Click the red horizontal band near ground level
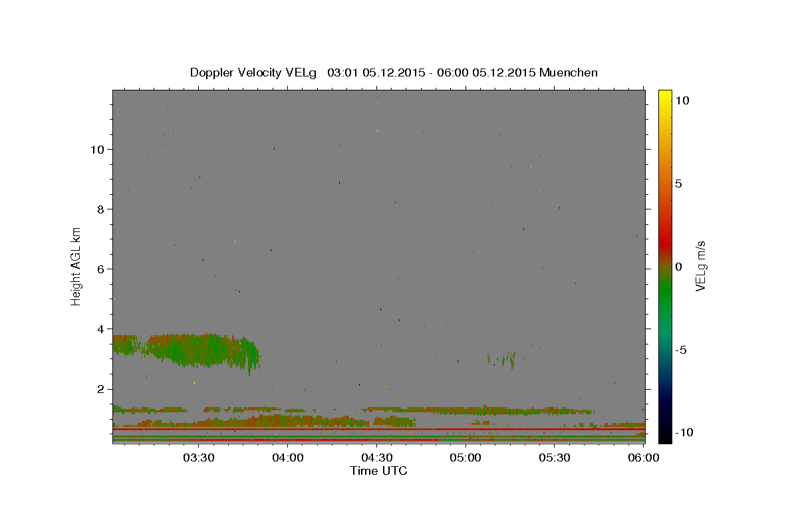This screenshot has width=798, height=532. [x=378, y=430]
